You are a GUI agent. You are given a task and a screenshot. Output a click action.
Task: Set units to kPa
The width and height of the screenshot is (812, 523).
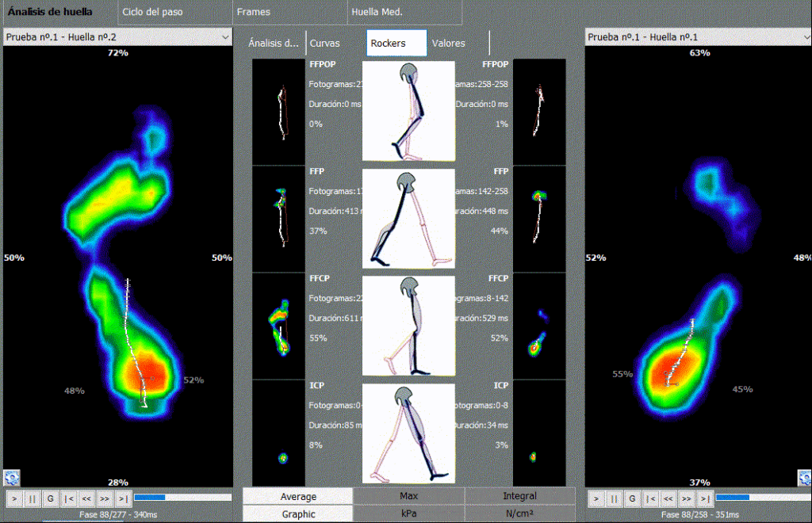(409, 513)
